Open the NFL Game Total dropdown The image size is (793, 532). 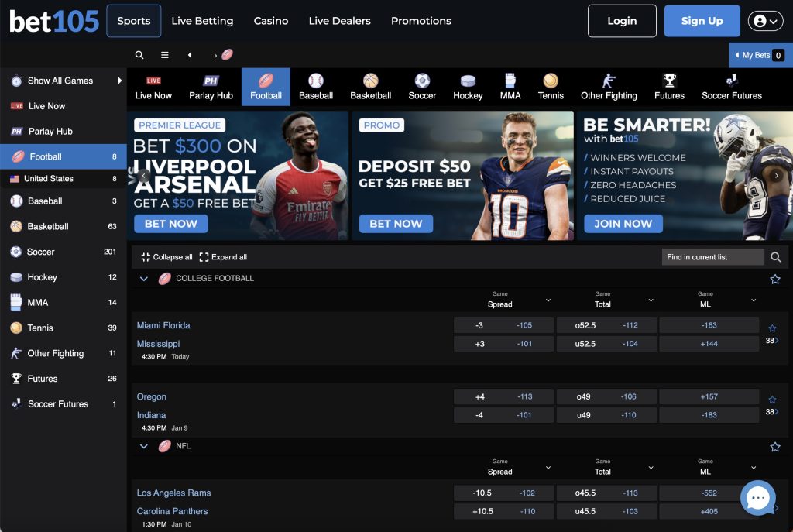point(651,468)
